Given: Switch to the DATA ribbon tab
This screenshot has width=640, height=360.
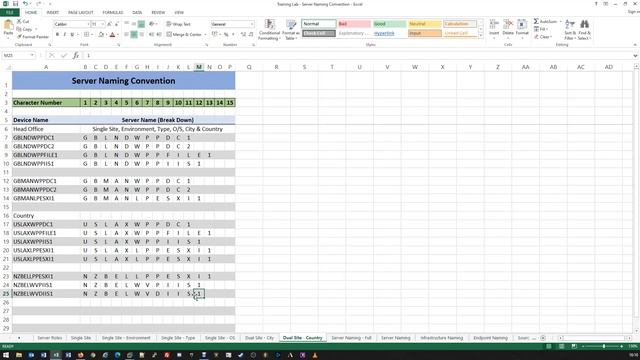Looking at the screenshot, I should tap(137, 13).
